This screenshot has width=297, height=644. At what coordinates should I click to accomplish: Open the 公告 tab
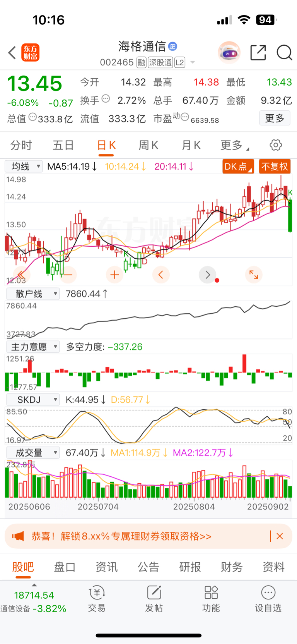click(x=148, y=567)
